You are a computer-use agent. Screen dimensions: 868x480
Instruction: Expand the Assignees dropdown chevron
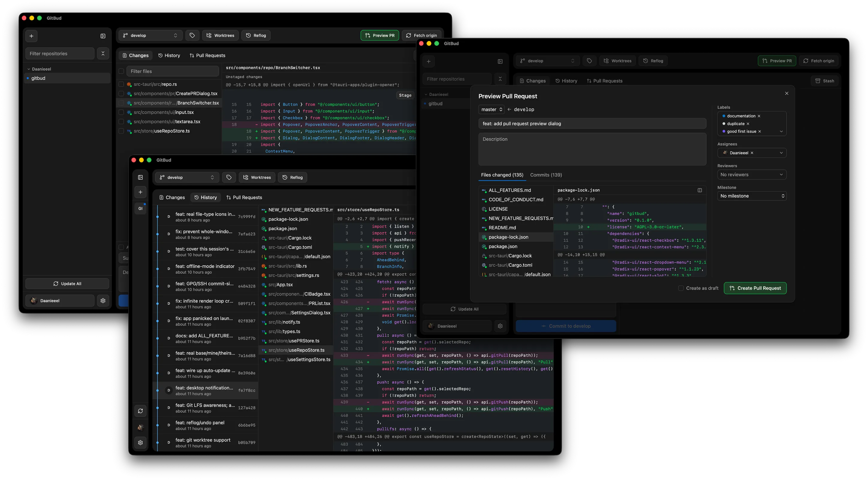781,153
